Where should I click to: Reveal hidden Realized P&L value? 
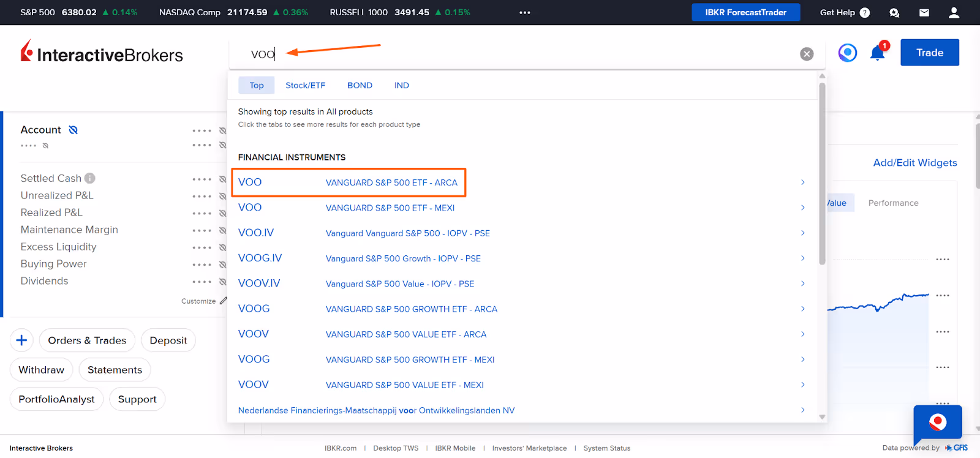tap(223, 213)
